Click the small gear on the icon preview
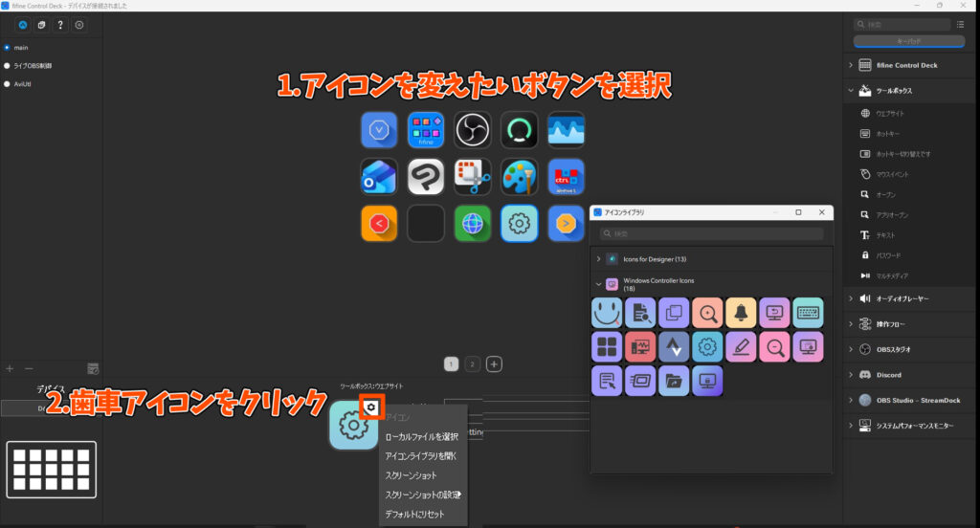 click(x=371, y=407)
